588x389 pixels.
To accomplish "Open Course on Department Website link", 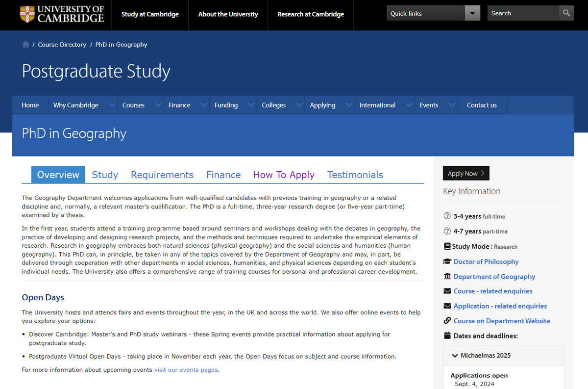I will (502, 321).
